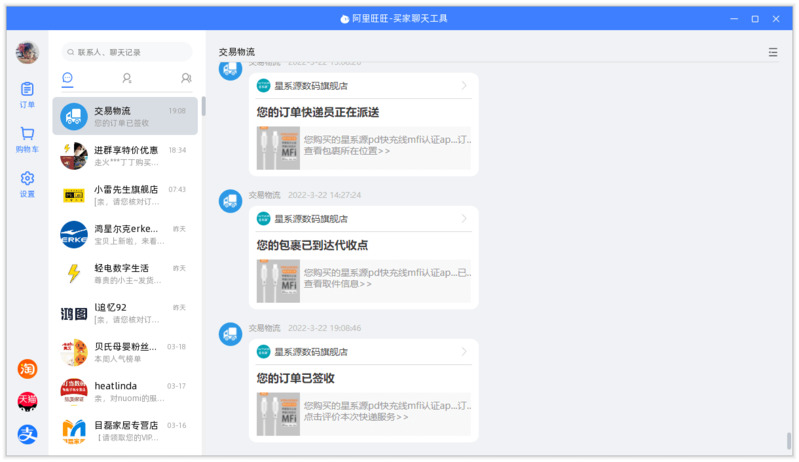Click the red Tmall icon in sidebar

[x=27, y=401]
